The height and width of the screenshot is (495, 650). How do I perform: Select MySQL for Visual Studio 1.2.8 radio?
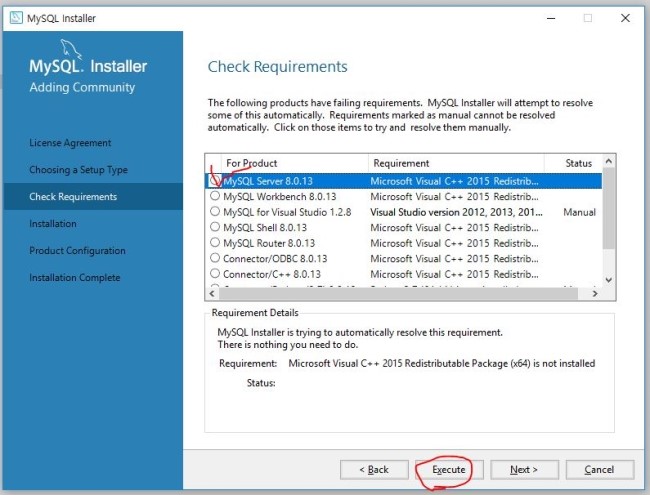point(215,211)
